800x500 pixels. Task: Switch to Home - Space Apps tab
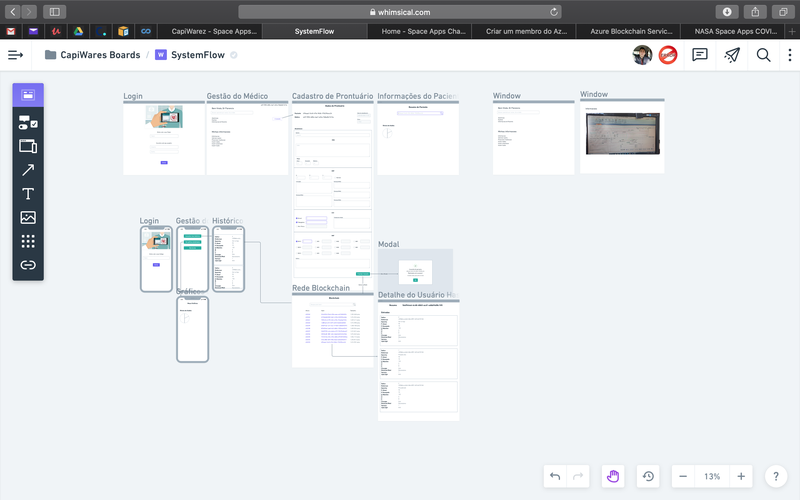tap(424, 31)
